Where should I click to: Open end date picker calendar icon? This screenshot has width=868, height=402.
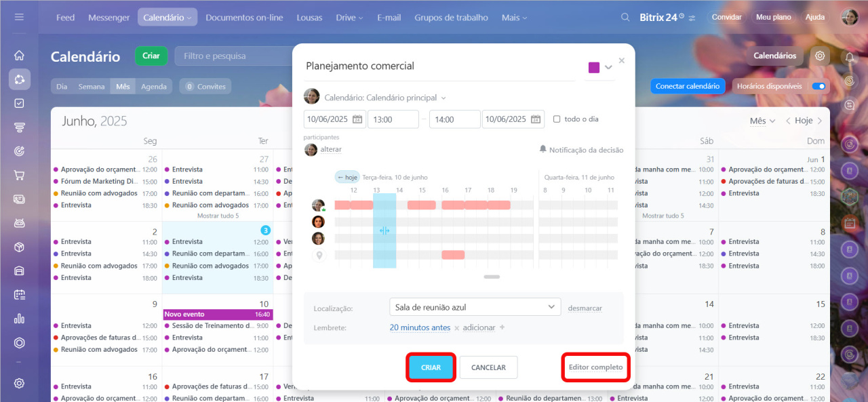[x=536, y=119]
